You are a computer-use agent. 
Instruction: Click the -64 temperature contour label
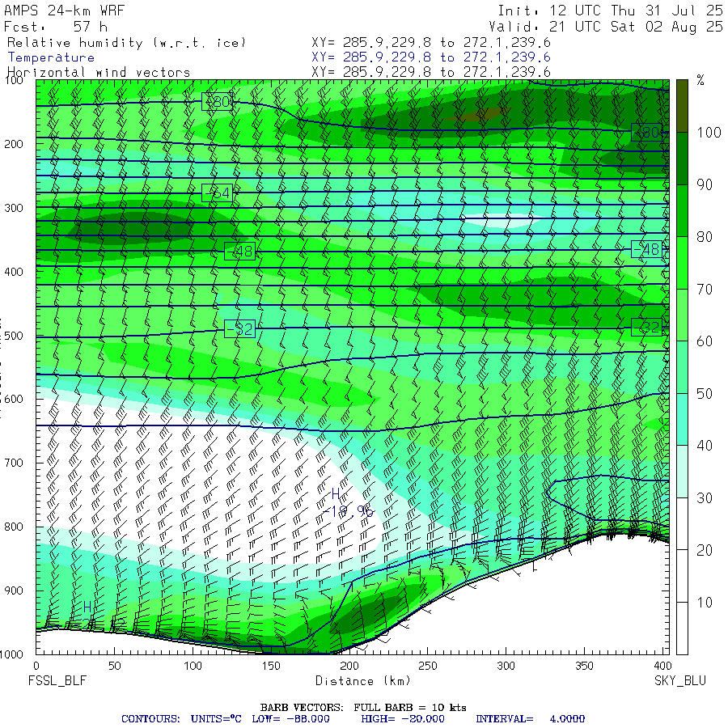pyautogui.click(x=218, y=193)
